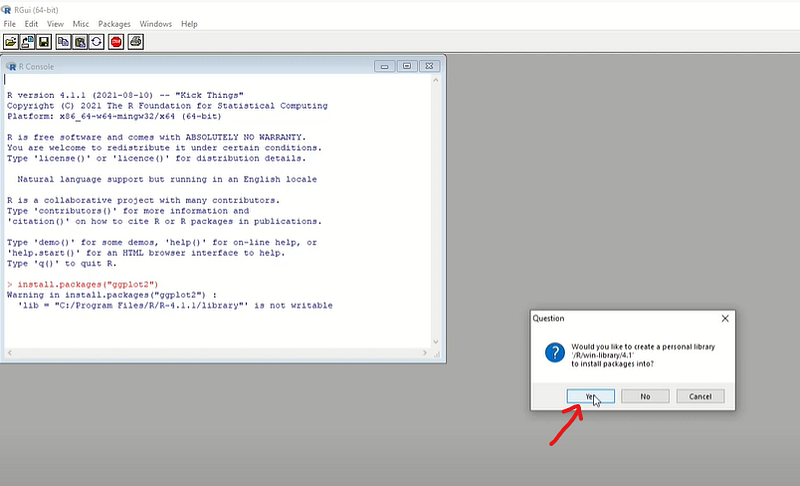Click the 'R is free software' line
Screen dimensions: 800x486
(x=157, y=137)
